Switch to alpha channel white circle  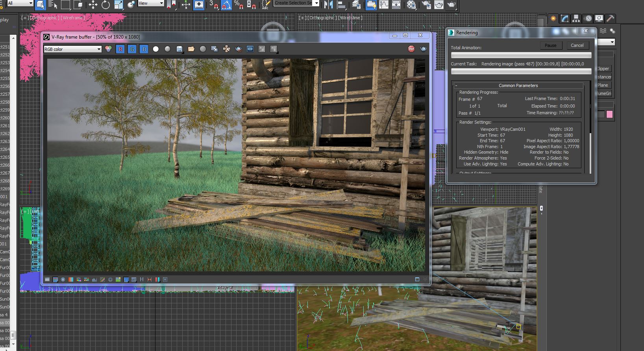(156, 49)
